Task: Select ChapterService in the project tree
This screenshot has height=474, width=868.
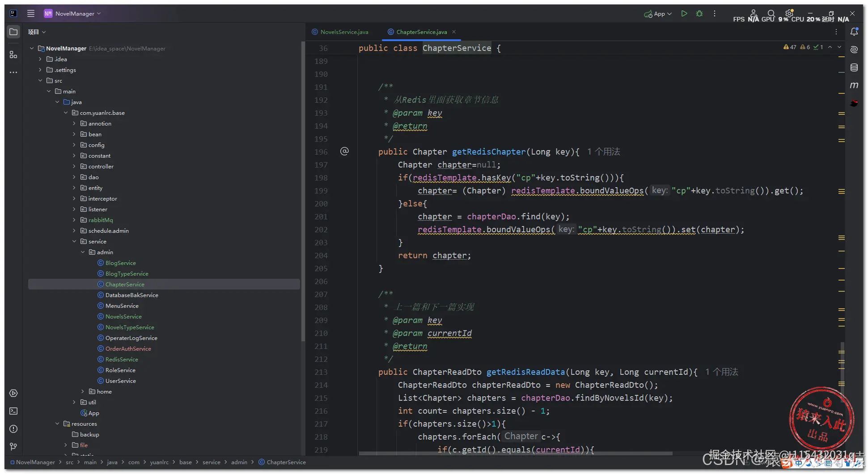Action: (125, 284)
